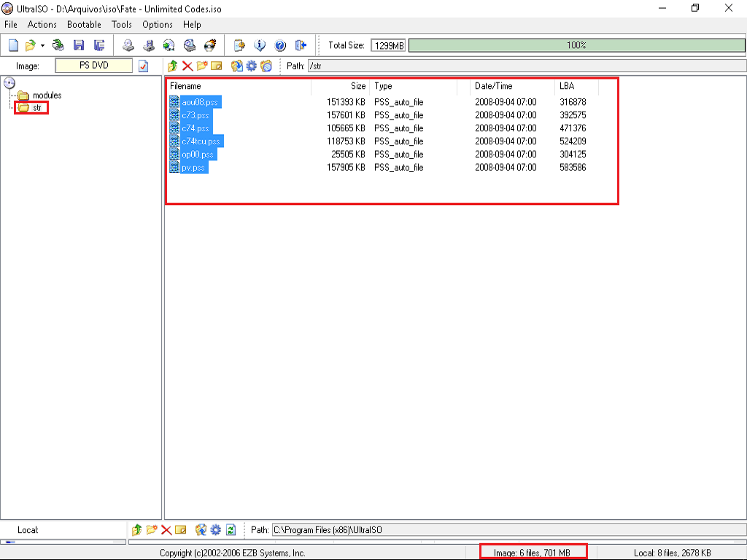Select the file op00.pss
The height and width of the screenshot is (560, 747).
[198, 155]
